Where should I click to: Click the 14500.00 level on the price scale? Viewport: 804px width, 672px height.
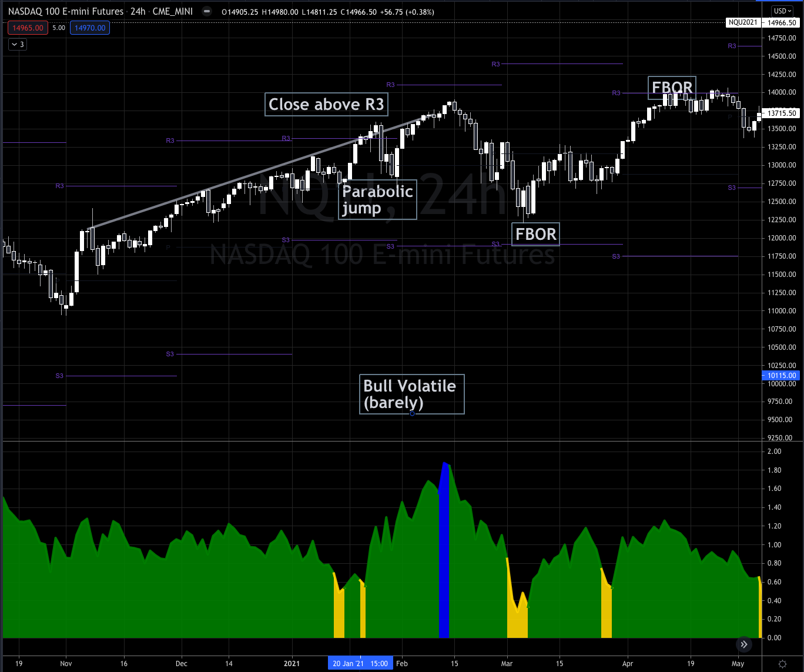tap(781, 56)
